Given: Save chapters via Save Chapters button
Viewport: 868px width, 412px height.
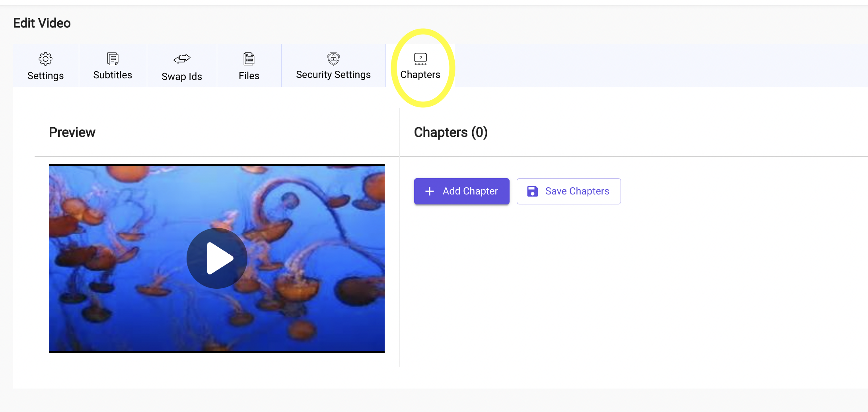Looking at the screenshot, I should point(569,191).
